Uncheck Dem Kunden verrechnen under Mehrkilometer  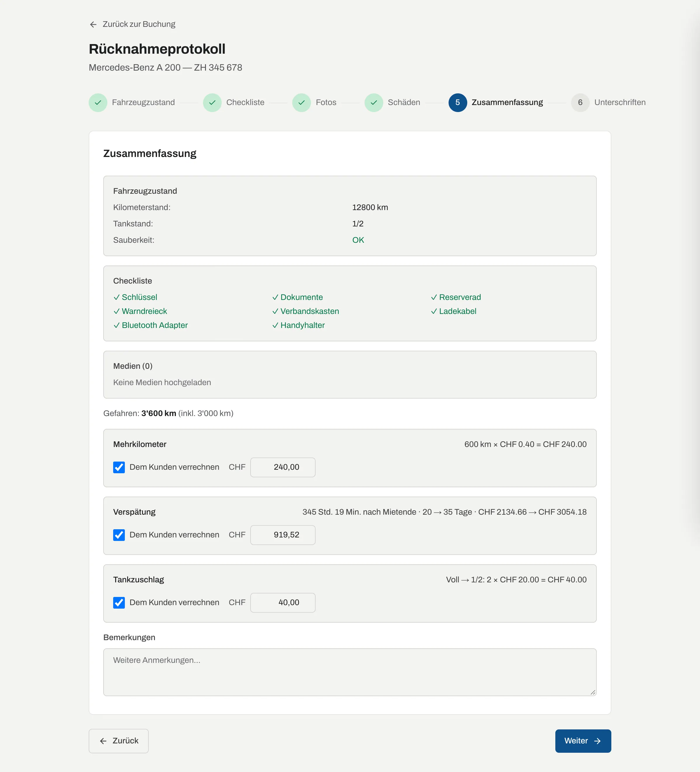click(x=119, y=467)
